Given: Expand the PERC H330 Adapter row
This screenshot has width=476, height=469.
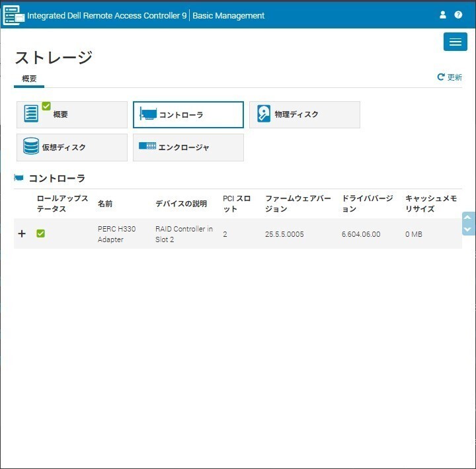Looking at the screenshot, I should coord(22,234).
